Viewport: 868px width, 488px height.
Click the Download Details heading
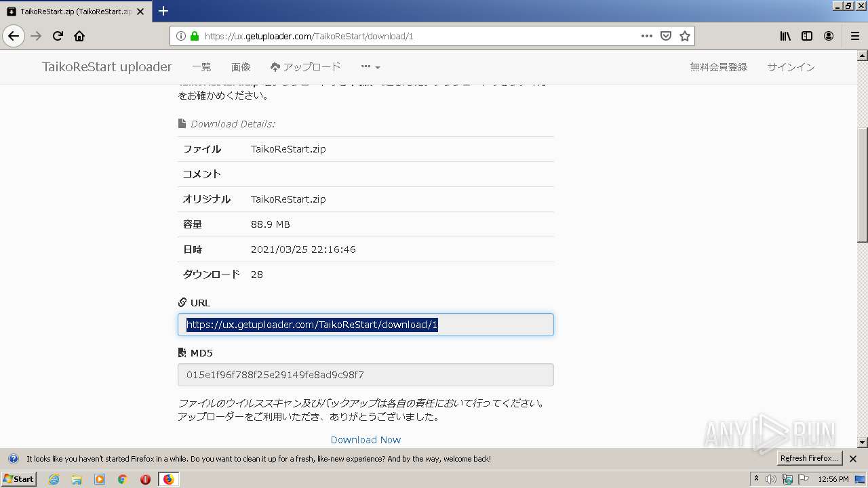click(226, 124)
